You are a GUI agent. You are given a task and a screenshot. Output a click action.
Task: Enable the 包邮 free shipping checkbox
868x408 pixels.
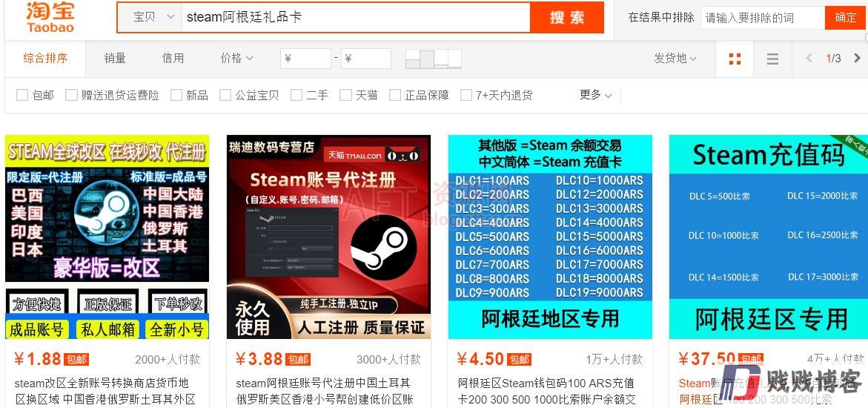(22, 96)
